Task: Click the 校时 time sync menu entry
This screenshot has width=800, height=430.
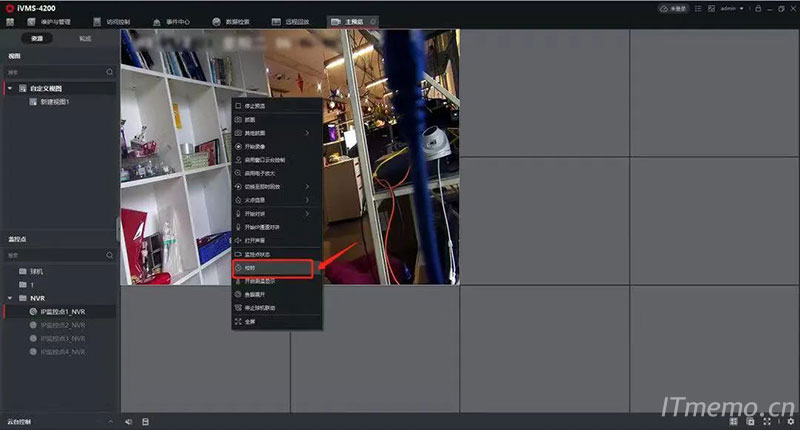Action: [x=272, y=268]
